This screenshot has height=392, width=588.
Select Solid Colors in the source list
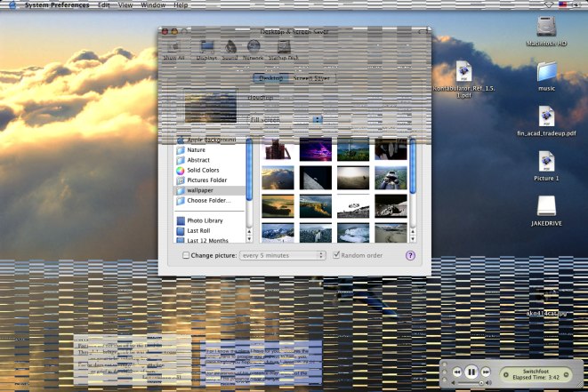click(x=203, y=170)
